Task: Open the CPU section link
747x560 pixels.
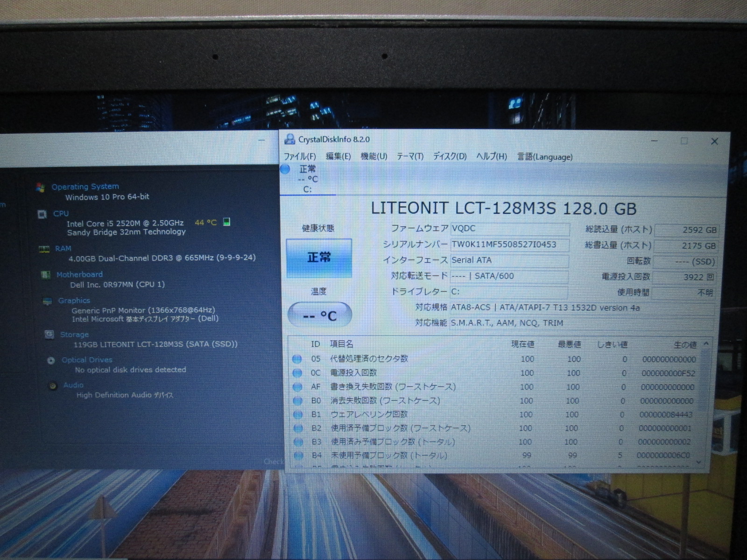Action: [x=61, y=213]
